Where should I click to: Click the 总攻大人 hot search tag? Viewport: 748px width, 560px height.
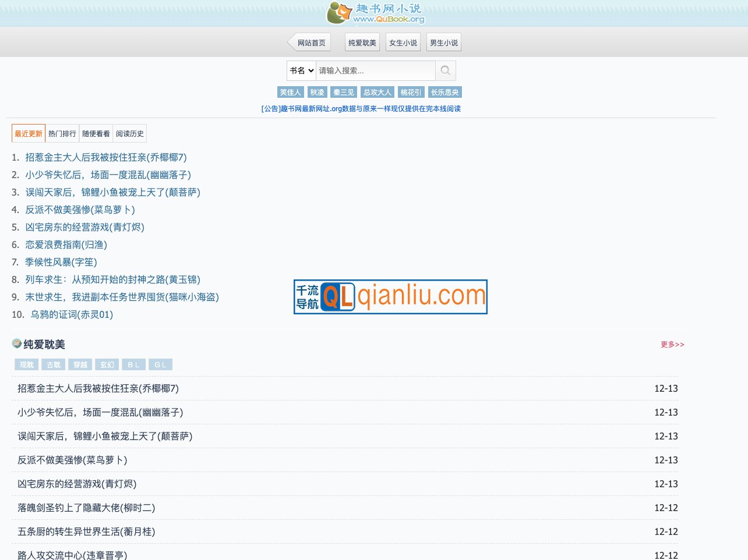377,92
